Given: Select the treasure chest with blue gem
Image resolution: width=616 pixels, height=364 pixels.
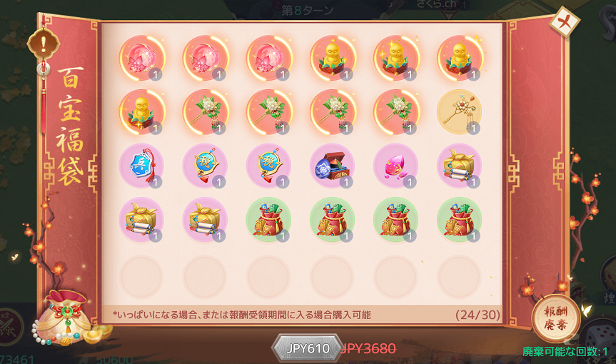Looking at the screenshot, I should pos(332,166).
